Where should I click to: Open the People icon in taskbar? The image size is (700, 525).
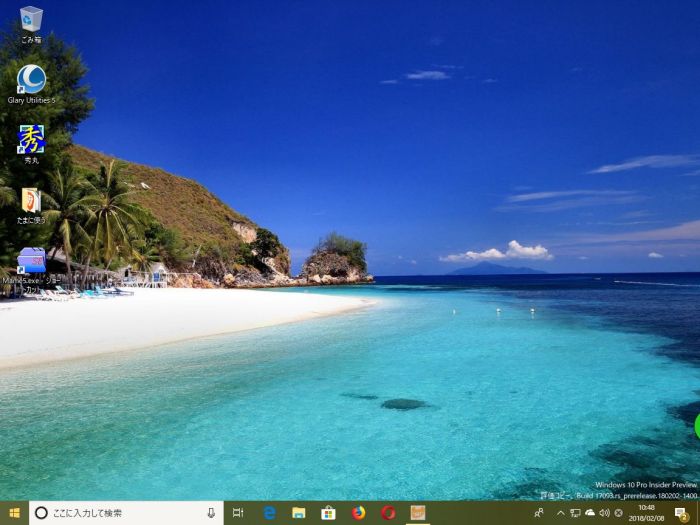coord(539,513)
